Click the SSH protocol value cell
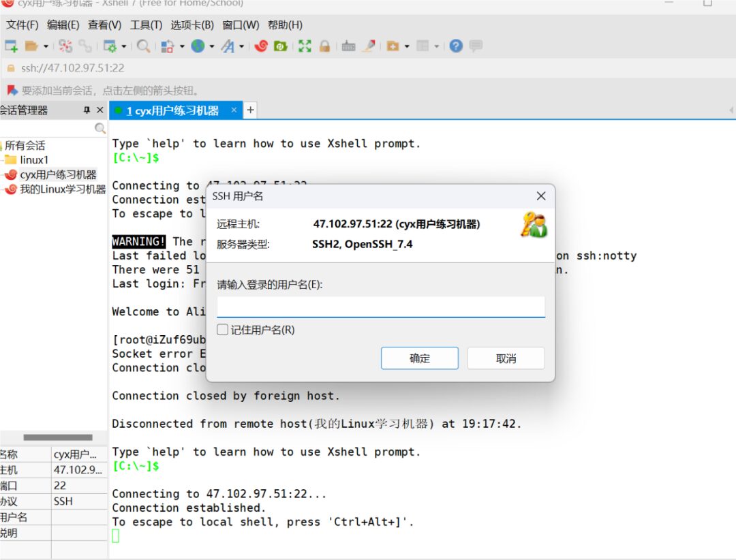Viewport: 736px width, 560px height. 79,501
